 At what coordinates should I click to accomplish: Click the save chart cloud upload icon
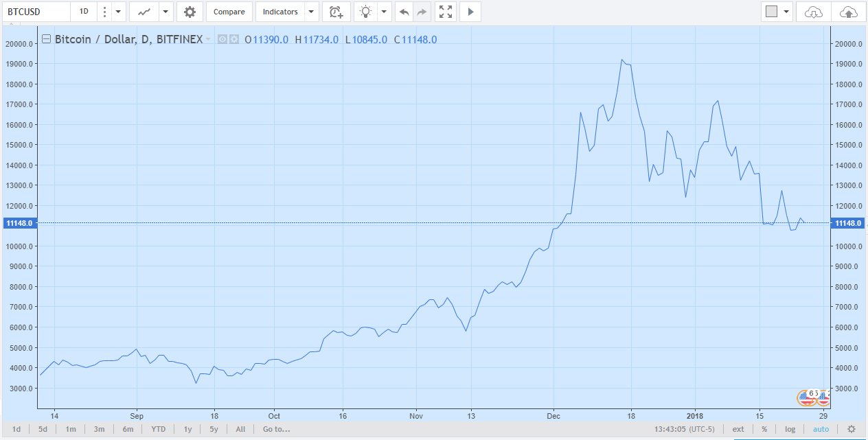point(849,12)
